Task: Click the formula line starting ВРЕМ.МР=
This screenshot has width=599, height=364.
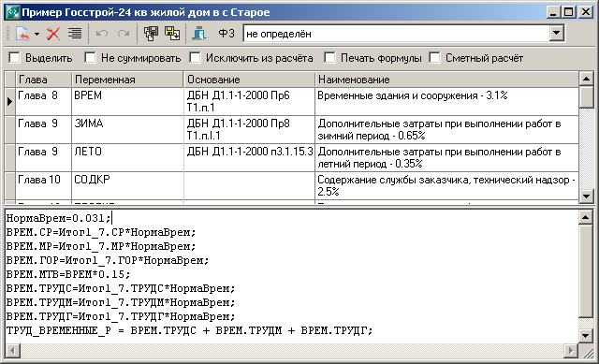Action: [101, 246]
